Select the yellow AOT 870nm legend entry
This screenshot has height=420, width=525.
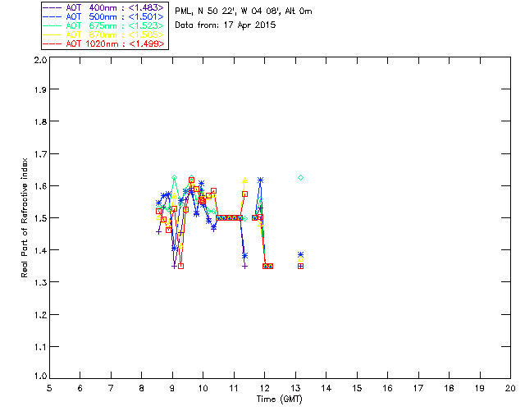coord(103,34)
